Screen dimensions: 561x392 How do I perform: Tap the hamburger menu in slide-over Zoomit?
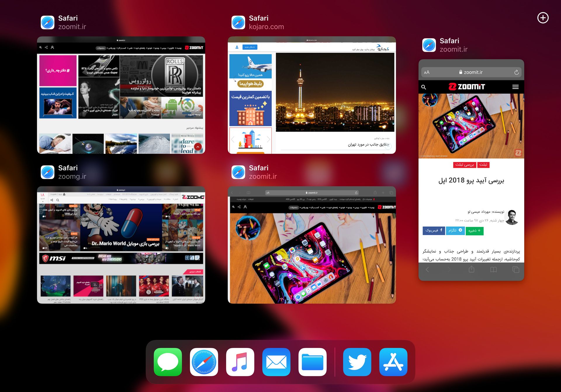pyautogui.click(x=515, y=87)
